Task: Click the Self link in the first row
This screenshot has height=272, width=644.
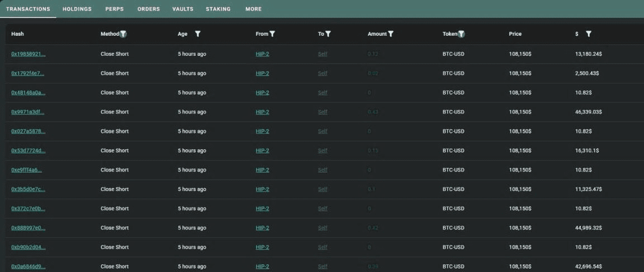Action: [x=323, y=54]
